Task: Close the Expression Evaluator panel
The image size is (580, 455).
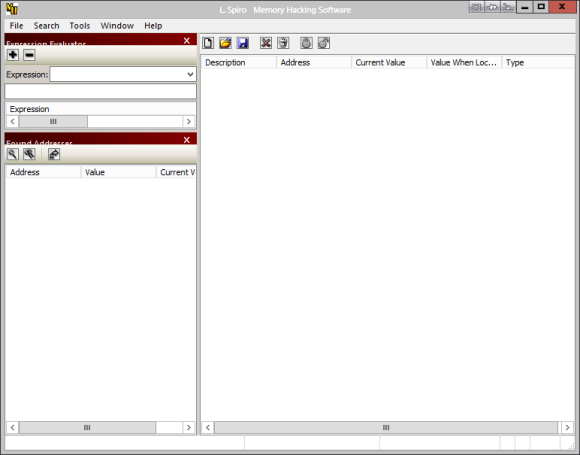Action: tap(187, 41)
